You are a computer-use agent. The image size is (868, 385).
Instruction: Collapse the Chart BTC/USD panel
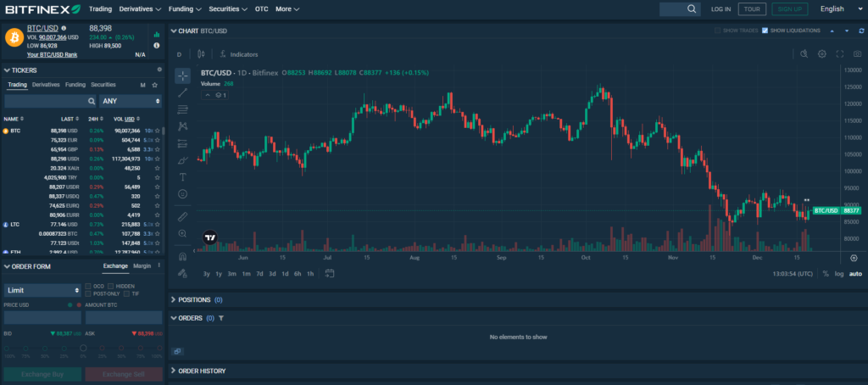coord(174,31)
